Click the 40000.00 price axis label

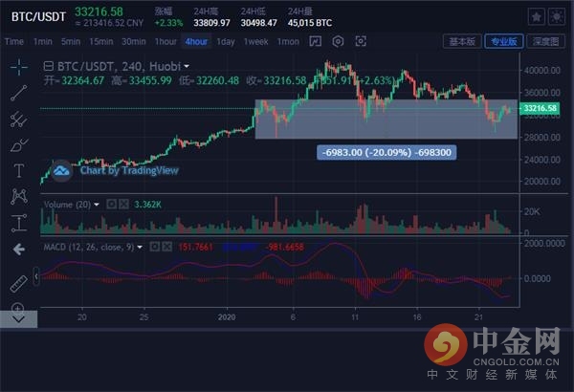tap(541, 71)
